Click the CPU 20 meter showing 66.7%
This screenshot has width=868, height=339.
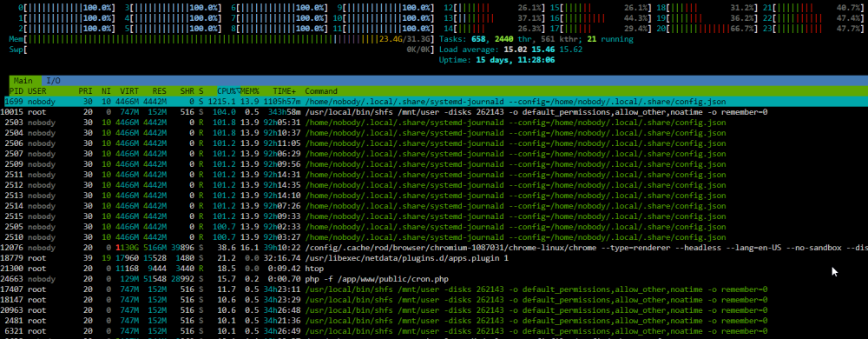(707, 29)
